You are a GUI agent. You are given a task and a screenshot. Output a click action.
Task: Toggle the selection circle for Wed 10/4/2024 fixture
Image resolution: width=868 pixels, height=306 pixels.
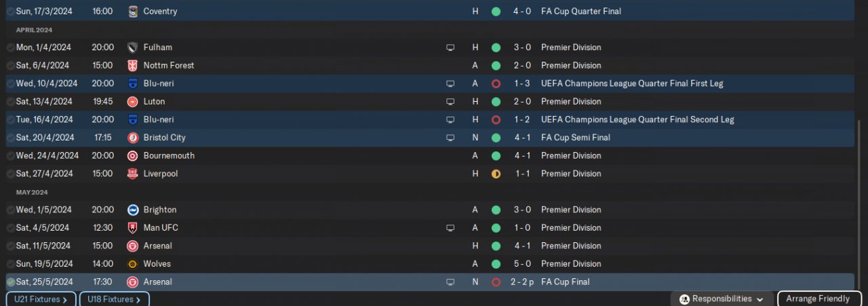[11, 83]
